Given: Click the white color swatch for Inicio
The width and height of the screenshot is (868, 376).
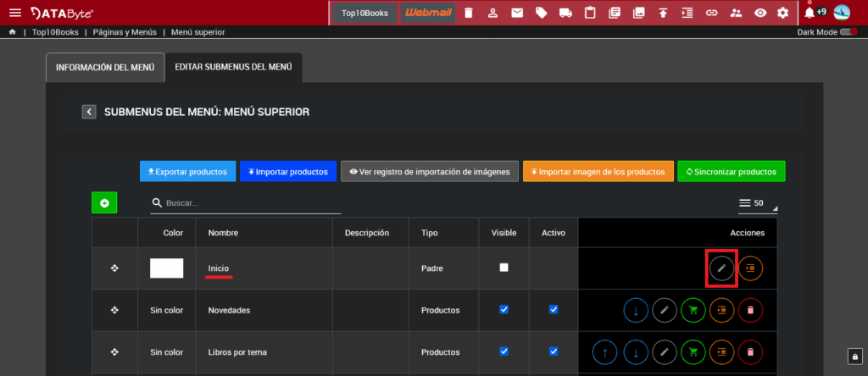Looking at the screenshot, I should (x=166, y=268).
